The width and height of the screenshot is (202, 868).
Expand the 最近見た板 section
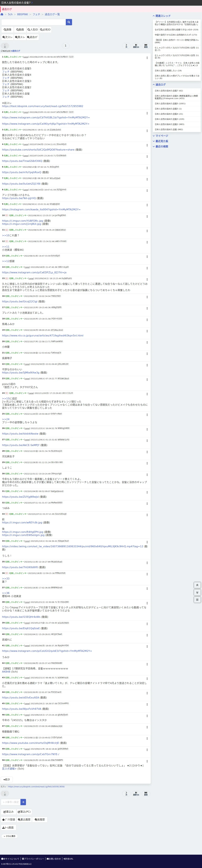coord(160,141)
